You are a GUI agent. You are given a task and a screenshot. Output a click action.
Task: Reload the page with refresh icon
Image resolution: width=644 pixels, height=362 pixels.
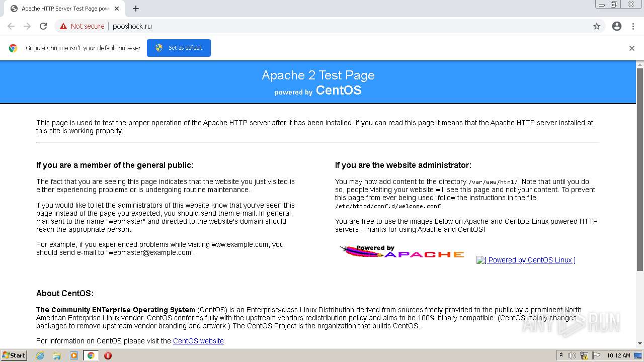click(x=43, y=26)
